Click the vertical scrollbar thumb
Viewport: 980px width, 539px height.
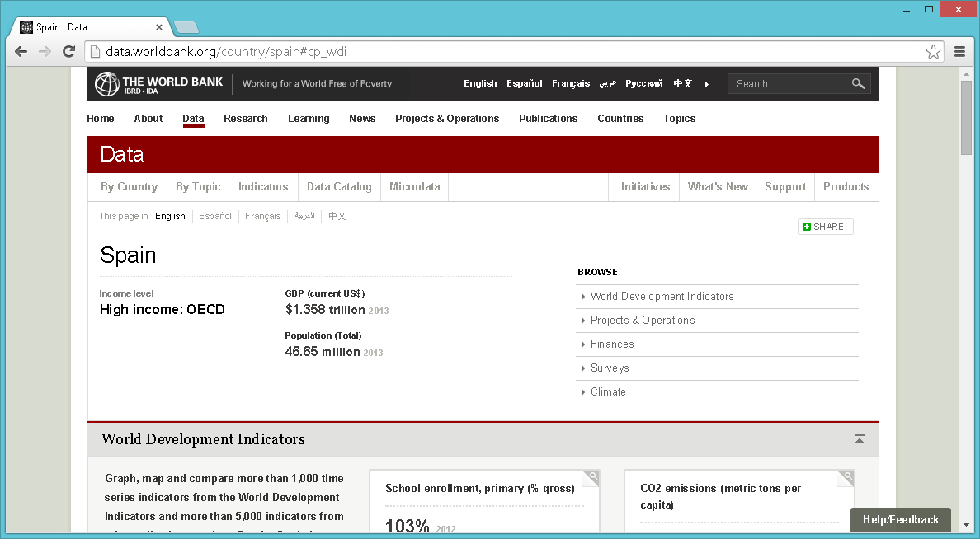tap(966, 117)
